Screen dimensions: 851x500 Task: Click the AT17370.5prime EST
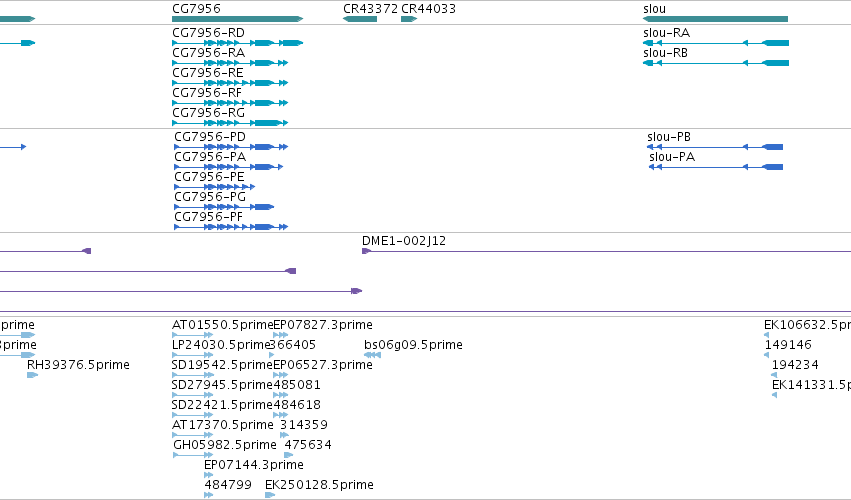pos(192,435)
